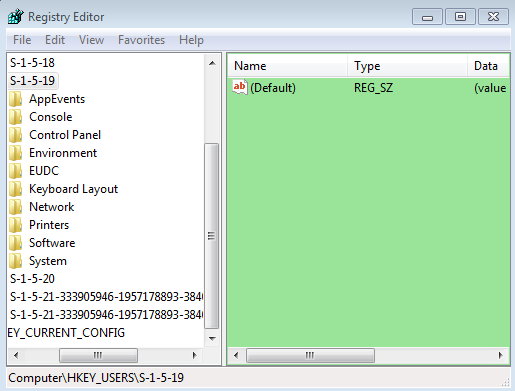
Task: Click the Name column header
Action: point(288,66)
